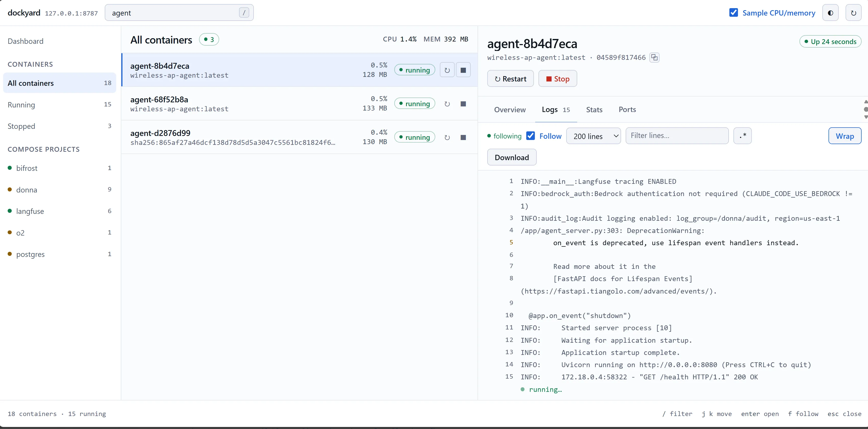The height and width of the screenshot is (429, 868).
Task: Download the container logs
Action: click(511, 157)
